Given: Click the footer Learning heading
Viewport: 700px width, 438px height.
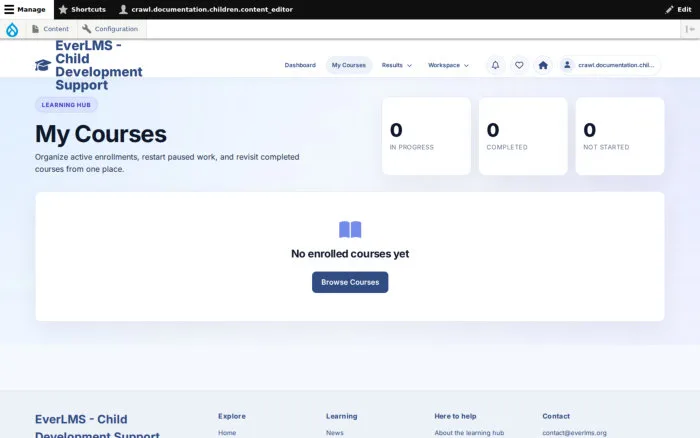Looking at the screenshot, I should click(x=342, y=416).
